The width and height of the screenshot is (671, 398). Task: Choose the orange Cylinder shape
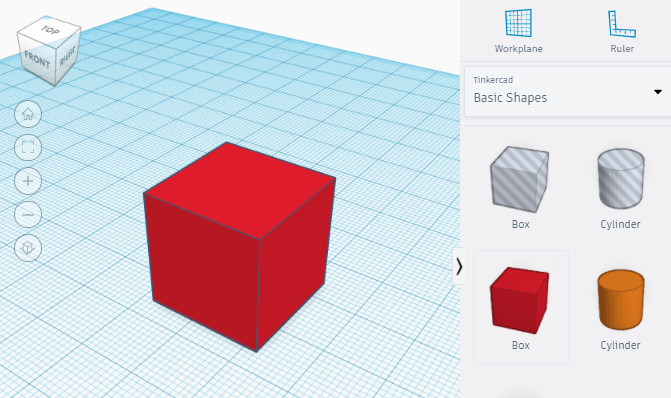click(x=620, y=309)
